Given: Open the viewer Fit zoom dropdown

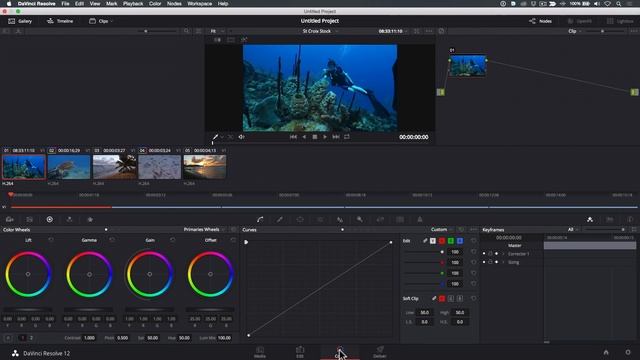Looking at the screenshot, I should [x=217, y=31].
